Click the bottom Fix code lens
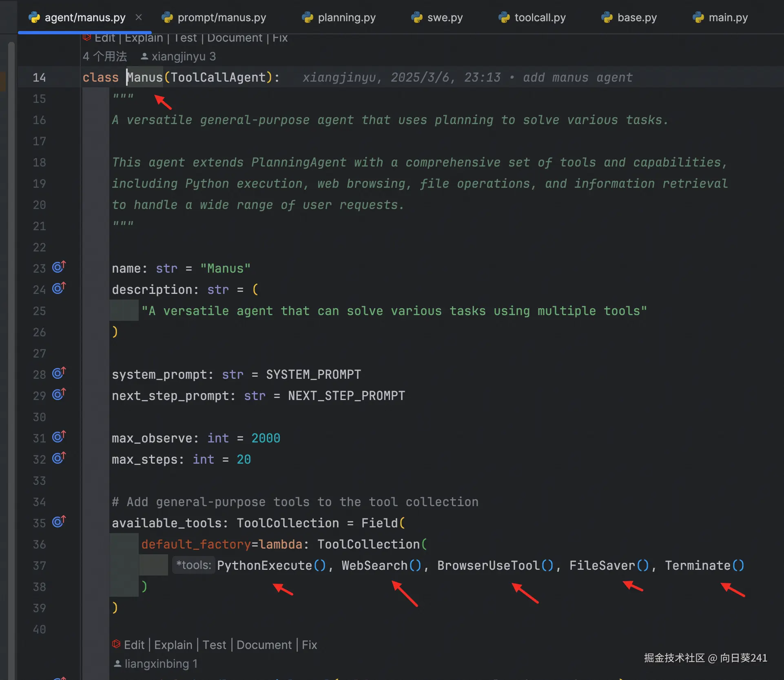784x680 pixels. coord(309,645)
